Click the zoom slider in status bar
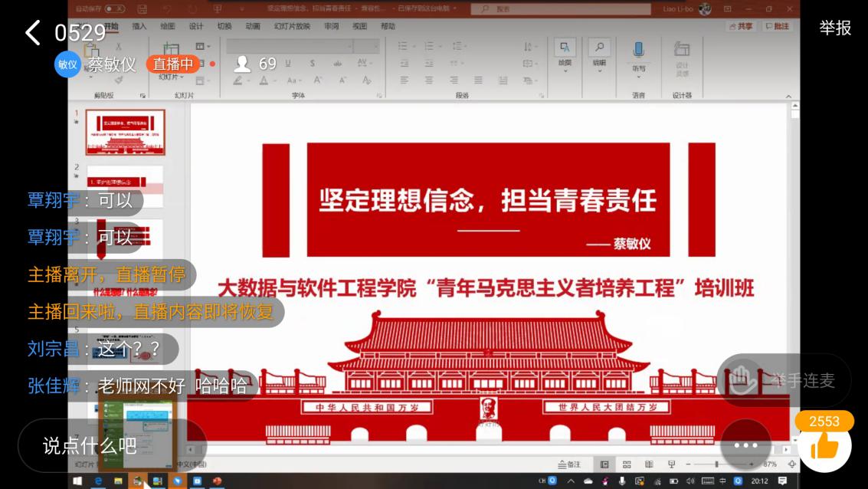 tap(718, 464)
